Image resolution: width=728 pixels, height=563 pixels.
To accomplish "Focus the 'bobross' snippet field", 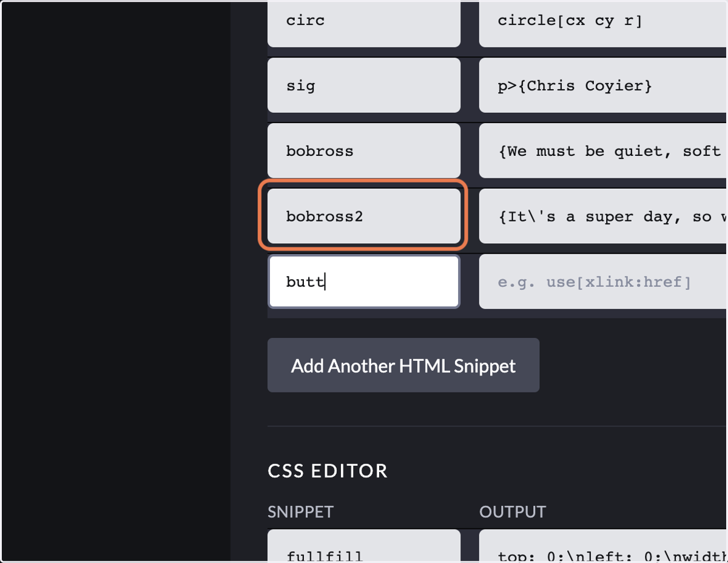I will pyautogui.click(x=364, y=150).
